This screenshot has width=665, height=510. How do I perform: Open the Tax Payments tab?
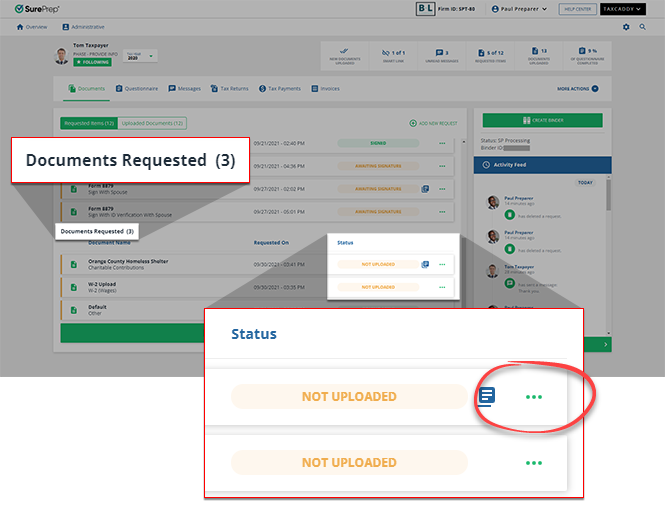tap(280, 89)
